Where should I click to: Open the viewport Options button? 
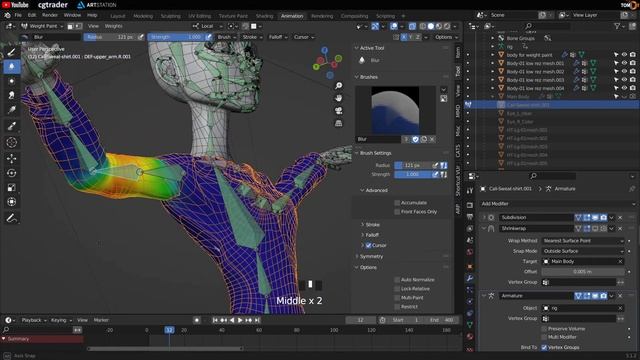click(446, 37)
